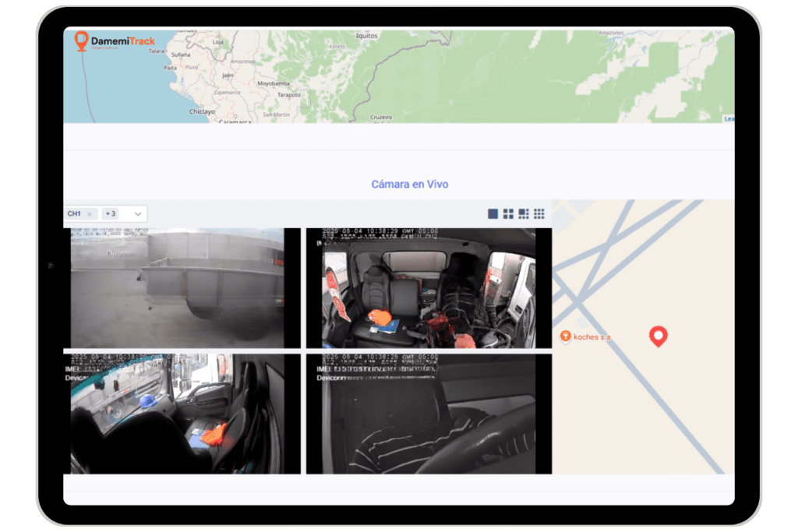Viewport: 798px width, 532px height.
Task: Select the nine-camera grid layout icon
Action: coord(539,213)
